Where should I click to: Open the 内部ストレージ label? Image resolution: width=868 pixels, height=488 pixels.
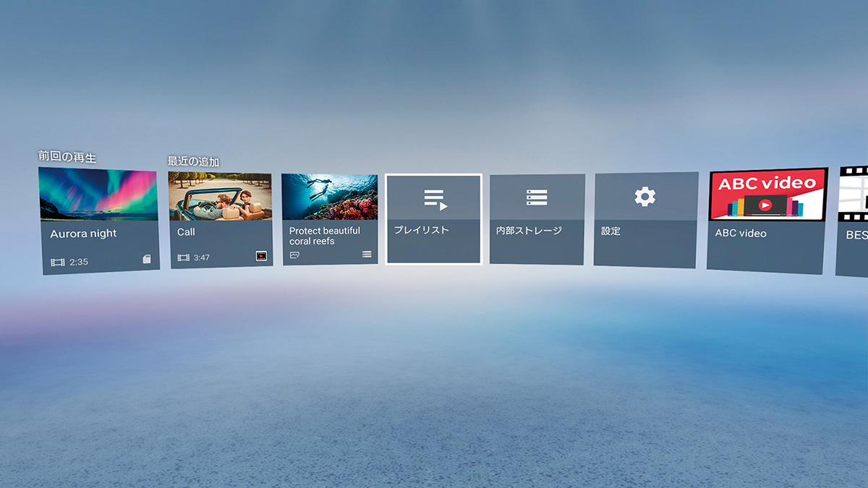click(x=529, y=231)
